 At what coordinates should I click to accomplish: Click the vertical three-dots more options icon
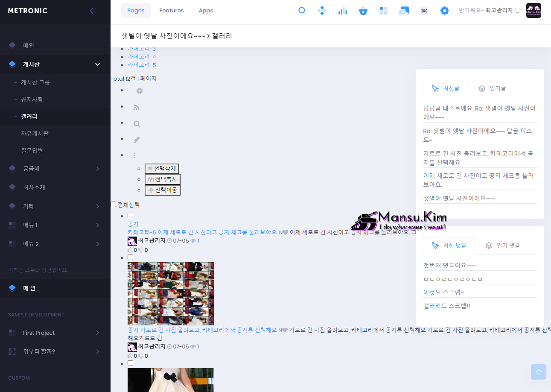coord(134,156)
